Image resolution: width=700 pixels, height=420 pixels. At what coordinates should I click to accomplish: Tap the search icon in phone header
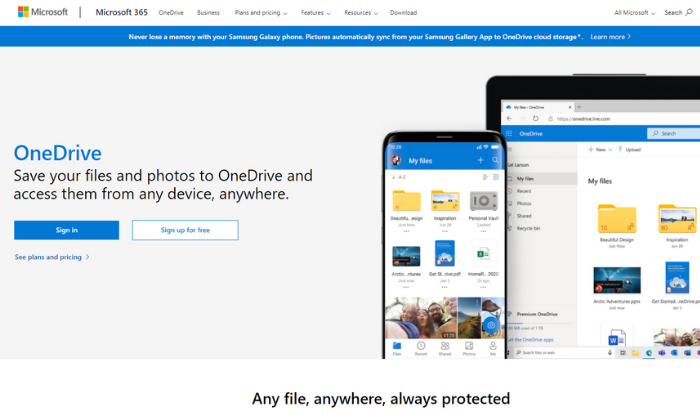(496, 160)
